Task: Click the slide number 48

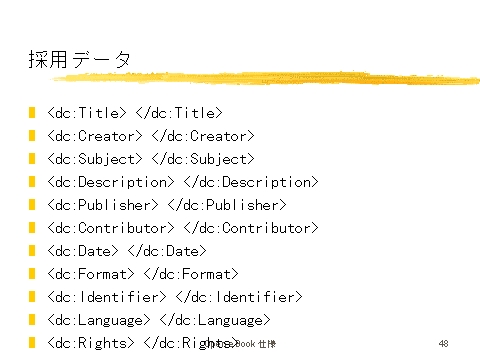Action: (x=443, y=343)
